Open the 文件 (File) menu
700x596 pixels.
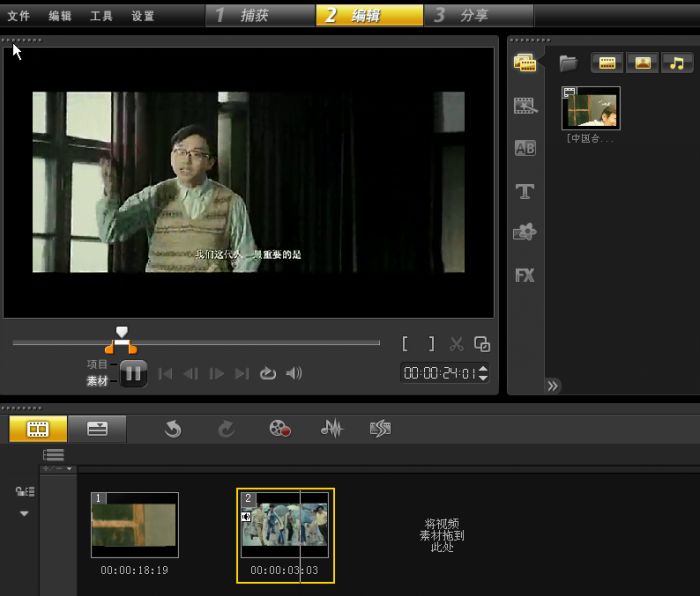(18, 16)
